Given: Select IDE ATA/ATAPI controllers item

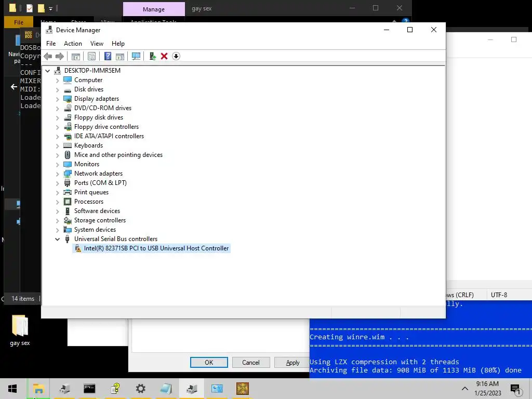Looking at the screenshot, I should 109,136.
